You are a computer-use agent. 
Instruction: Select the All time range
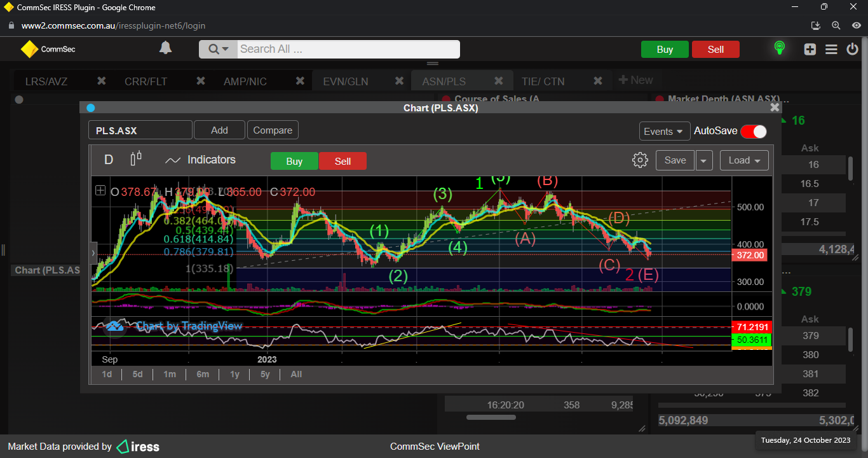point(296,374)
